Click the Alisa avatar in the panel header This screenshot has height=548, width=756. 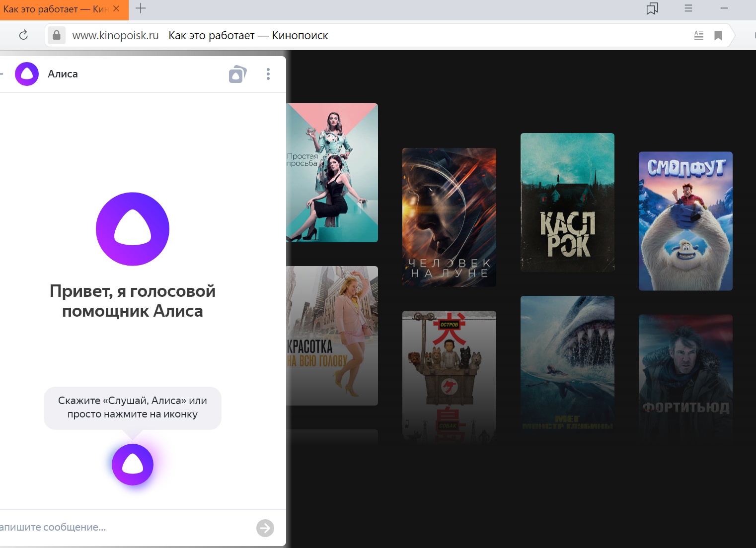(27, 74)
